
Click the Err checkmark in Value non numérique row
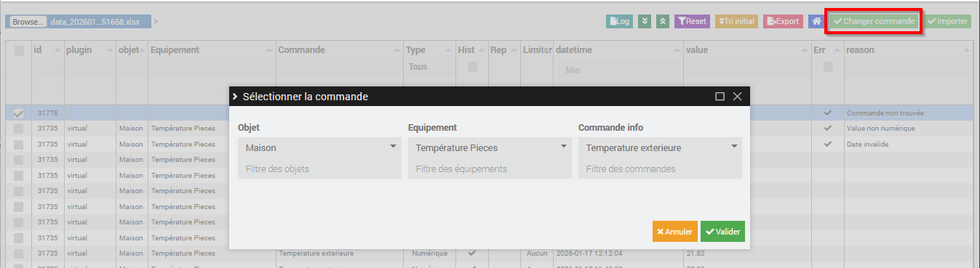(828, 129)
